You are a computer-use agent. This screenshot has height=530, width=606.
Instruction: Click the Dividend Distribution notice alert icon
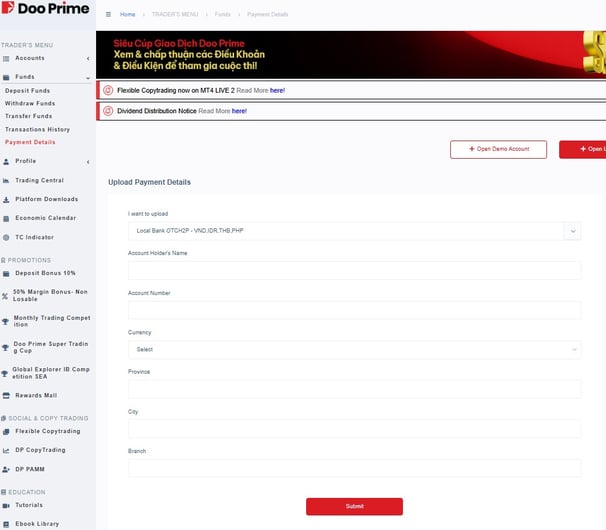[108, 111]
